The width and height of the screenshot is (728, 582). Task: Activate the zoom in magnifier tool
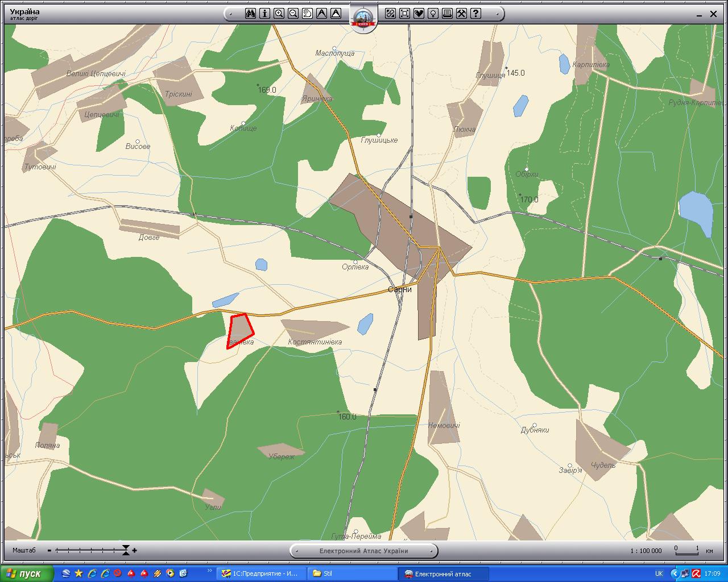click(279, 14)
